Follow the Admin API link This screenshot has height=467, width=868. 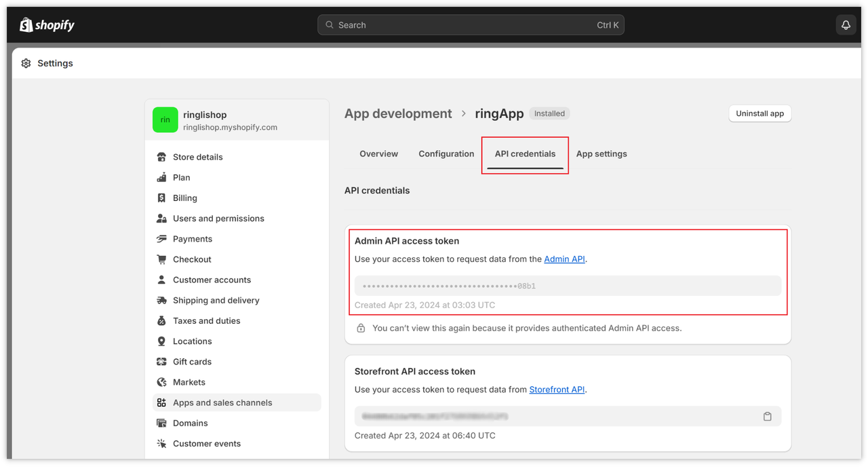tap(564, 259)
